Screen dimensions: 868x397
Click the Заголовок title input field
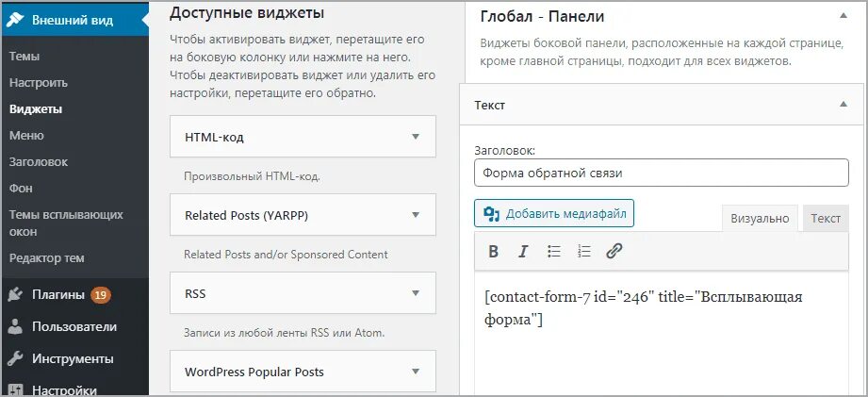(661, 173)
